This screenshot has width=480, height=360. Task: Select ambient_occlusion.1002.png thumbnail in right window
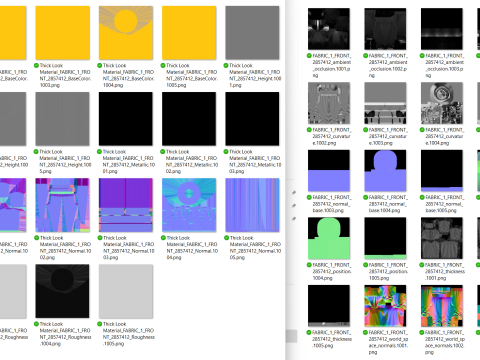385,29
